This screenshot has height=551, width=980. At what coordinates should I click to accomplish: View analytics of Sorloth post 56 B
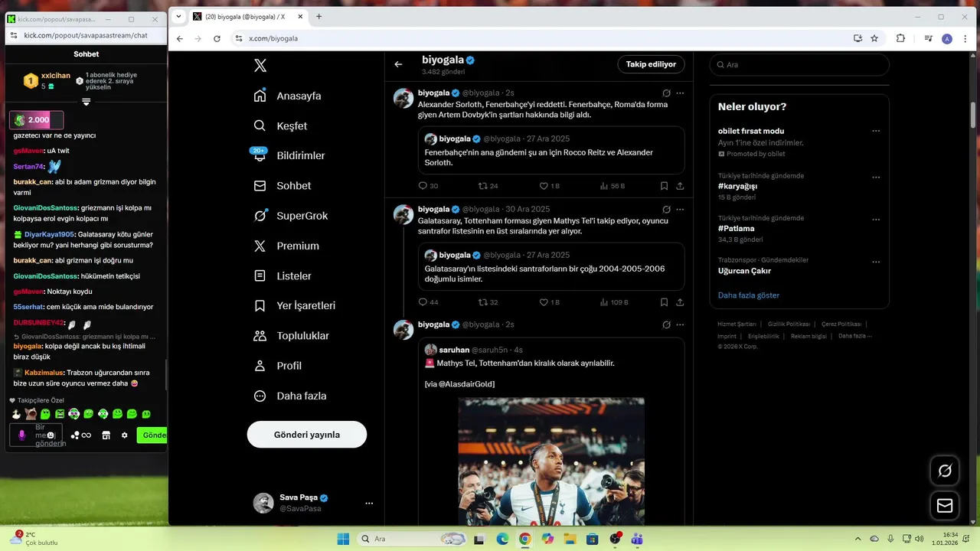click(612, 186)
